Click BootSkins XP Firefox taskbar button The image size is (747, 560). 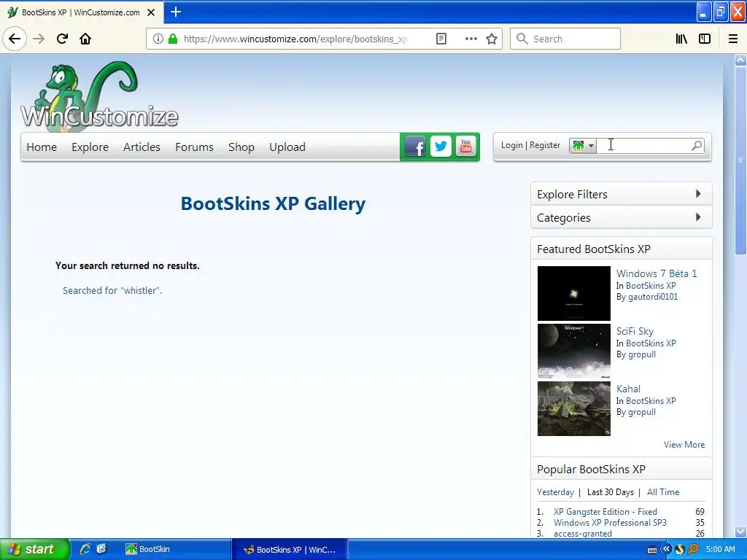pos(290,550)
